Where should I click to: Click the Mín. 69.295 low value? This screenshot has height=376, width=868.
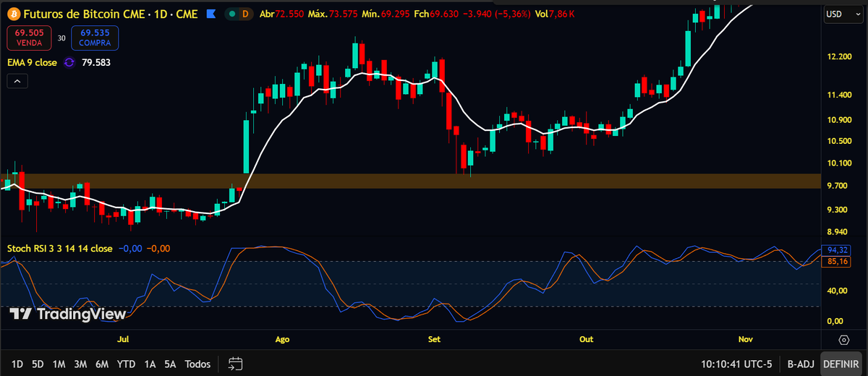(385, 14)
